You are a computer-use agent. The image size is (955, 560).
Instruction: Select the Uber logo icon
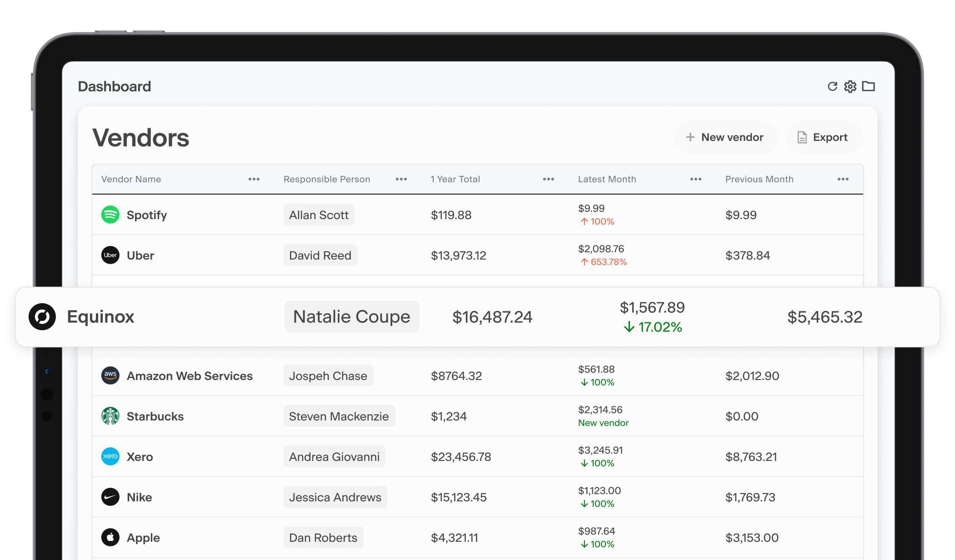click(110, 255)
